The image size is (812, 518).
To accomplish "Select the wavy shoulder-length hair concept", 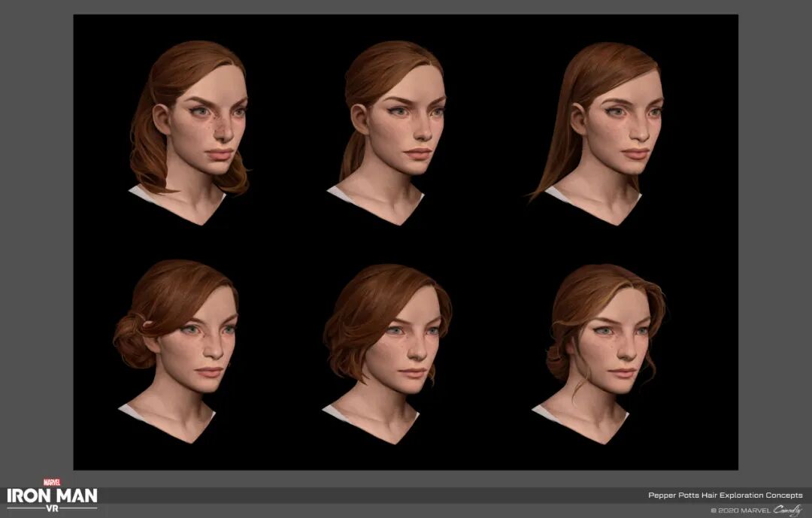I will pos(189,132).
